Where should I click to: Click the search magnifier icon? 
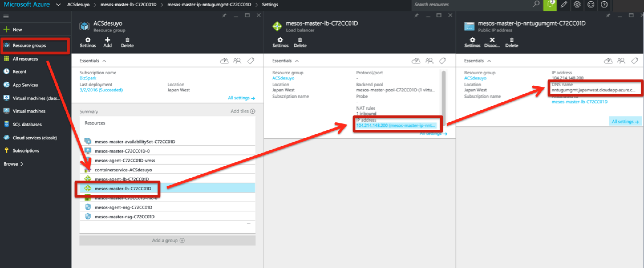click(536, 4)
